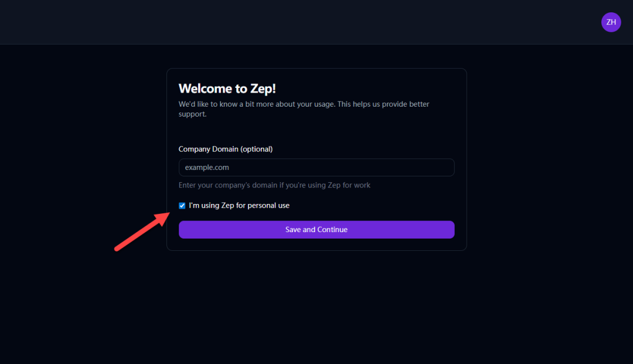Click the dark background below the welcome card
The height and width of the screenshot is (364, 633).
(316, 305)
